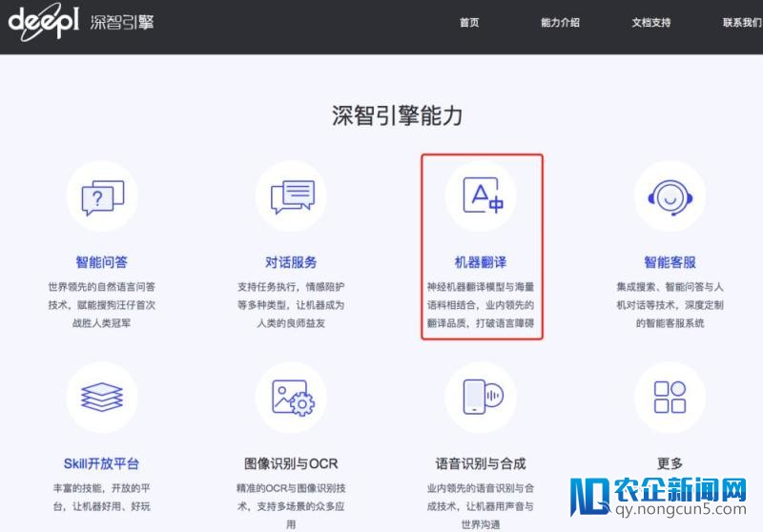Click description starting 集成搜索、智能问答
763x532 pixels.
click(x=670, y=305)
